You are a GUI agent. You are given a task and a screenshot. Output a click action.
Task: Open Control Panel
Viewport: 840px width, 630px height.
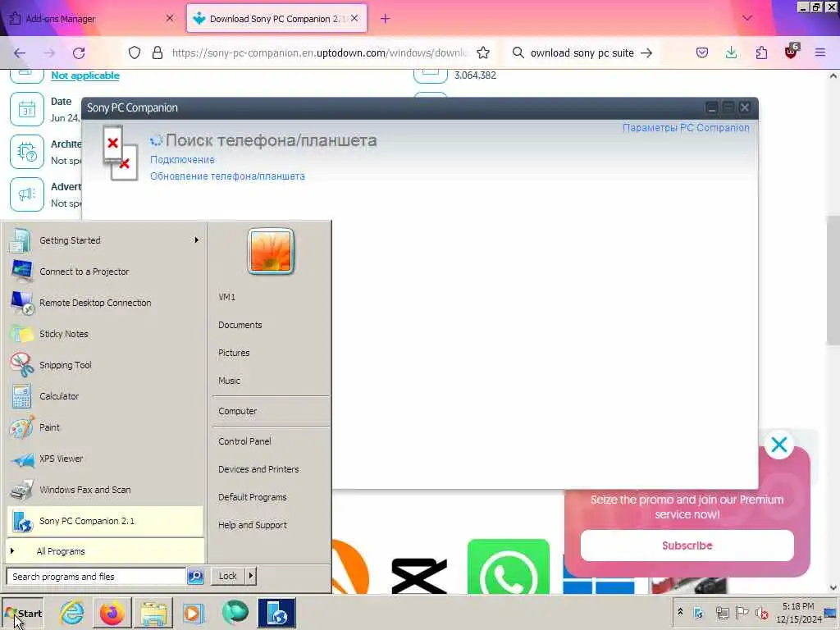[x=244, y=441]
